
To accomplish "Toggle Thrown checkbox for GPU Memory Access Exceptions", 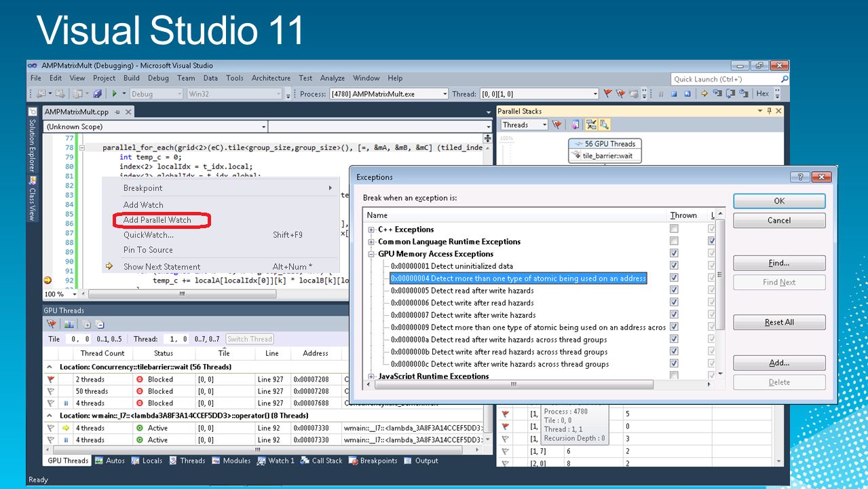I will click(674, 253).
